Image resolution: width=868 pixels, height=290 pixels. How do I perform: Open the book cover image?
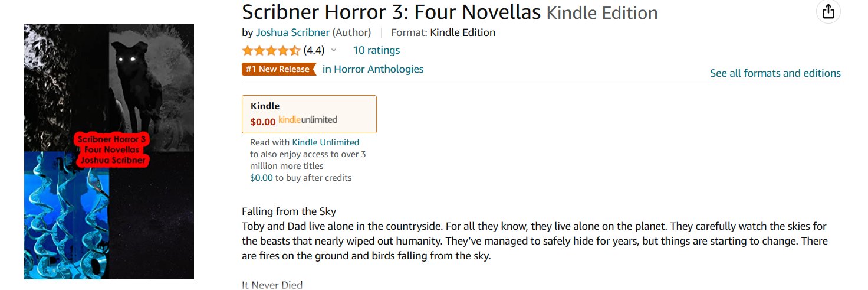click(x=109, y=151)
